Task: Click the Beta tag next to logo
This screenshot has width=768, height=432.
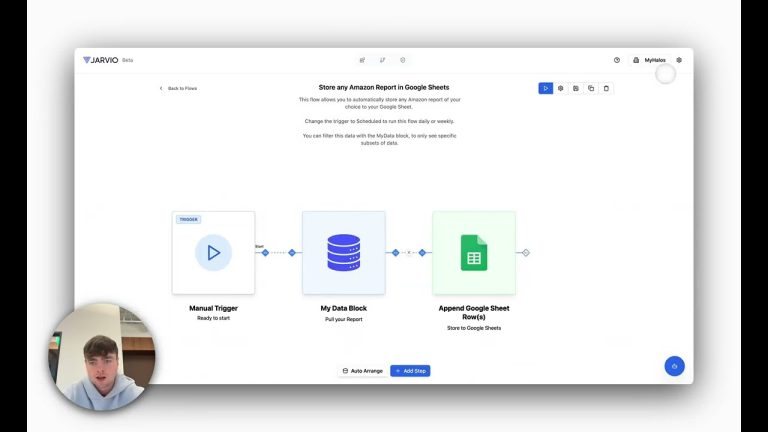Action: pyautogui.click(x=127, y=60)
